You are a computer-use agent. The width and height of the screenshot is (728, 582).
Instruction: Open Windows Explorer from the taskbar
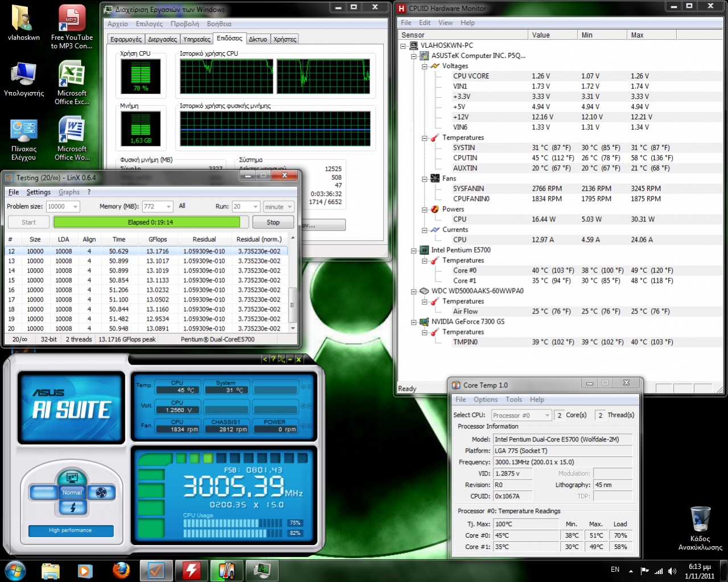[51, 570]
